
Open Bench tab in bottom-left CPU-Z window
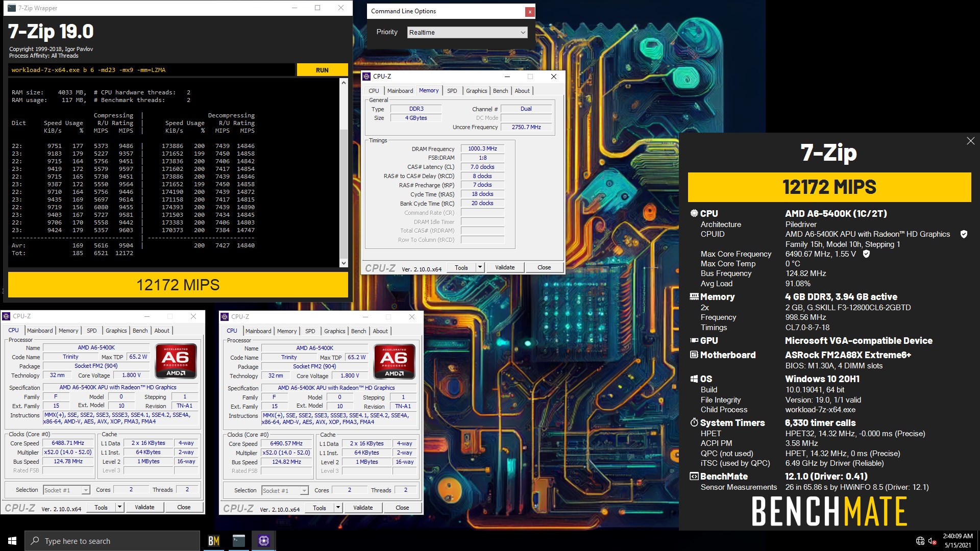click(140, 331)
